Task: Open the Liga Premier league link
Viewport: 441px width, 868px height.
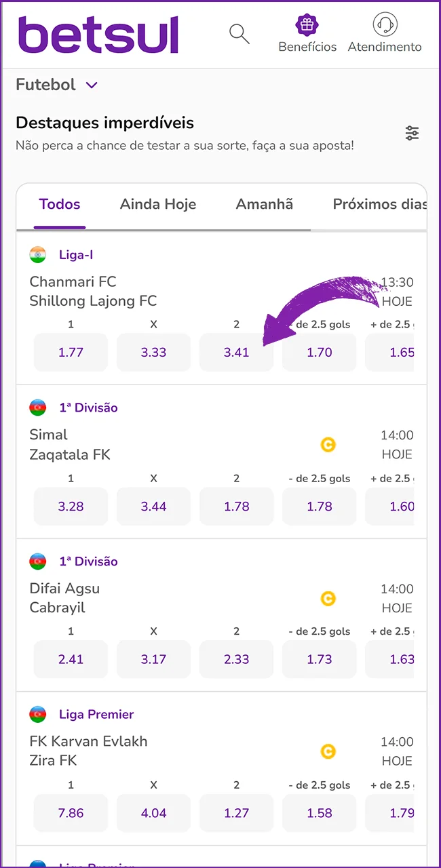Action: 96,714
